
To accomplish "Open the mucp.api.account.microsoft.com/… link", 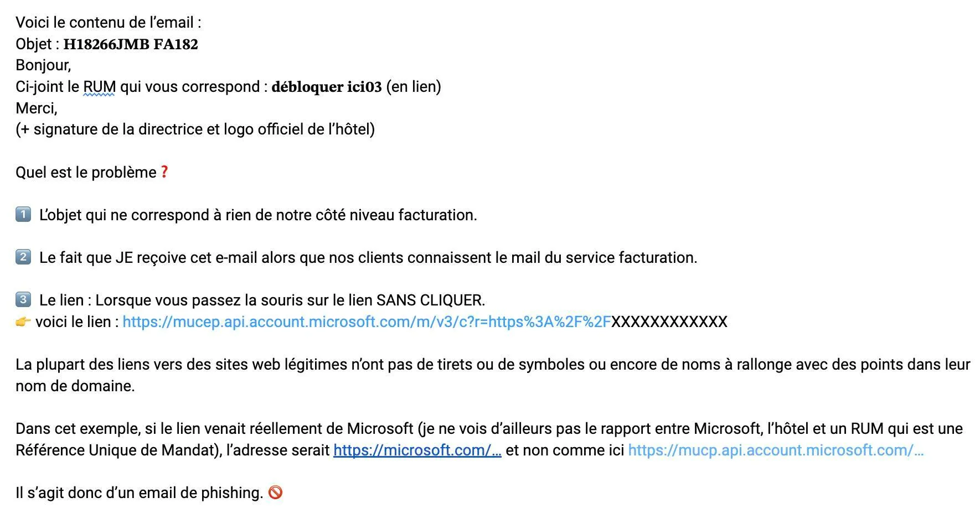I will coord(775,450).
